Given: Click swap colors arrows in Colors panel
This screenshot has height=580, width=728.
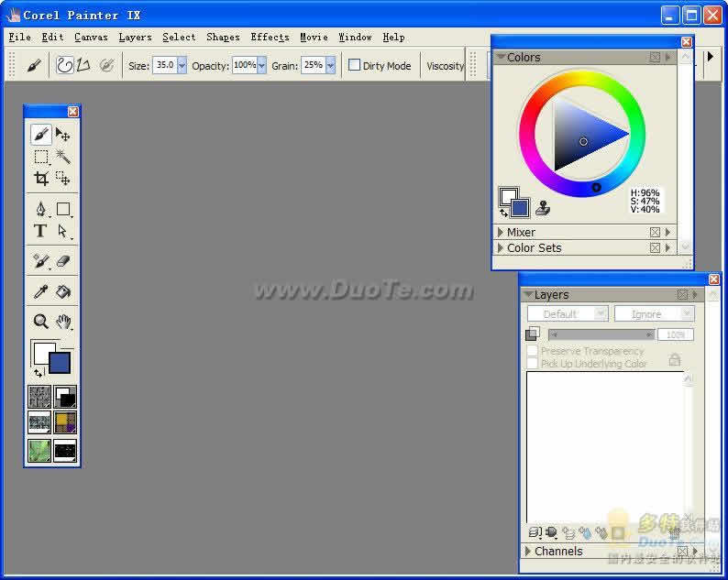Looking at the screenshot, I should 503,213.
